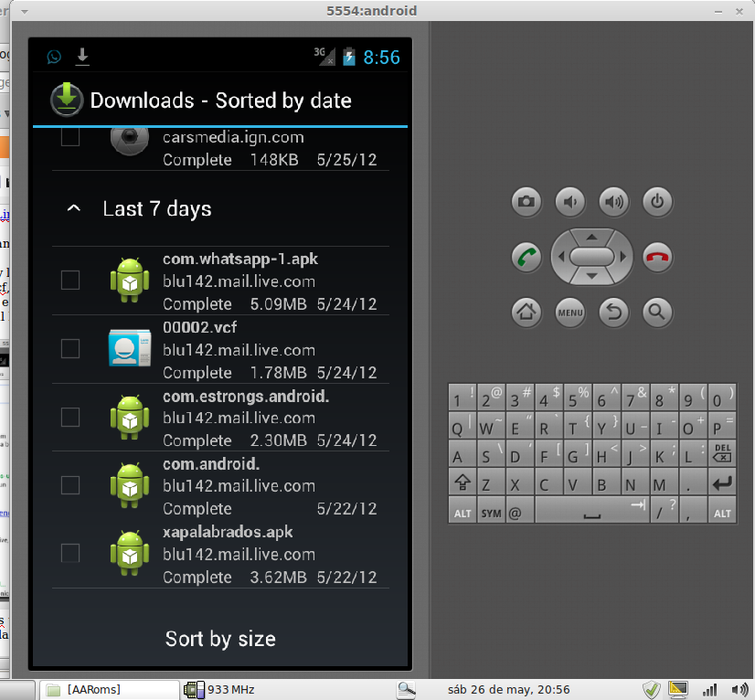The height and width of the screenshot is (700, 755).
Task: Click the display monitor tray icon
Action: [x=677, y=690]
